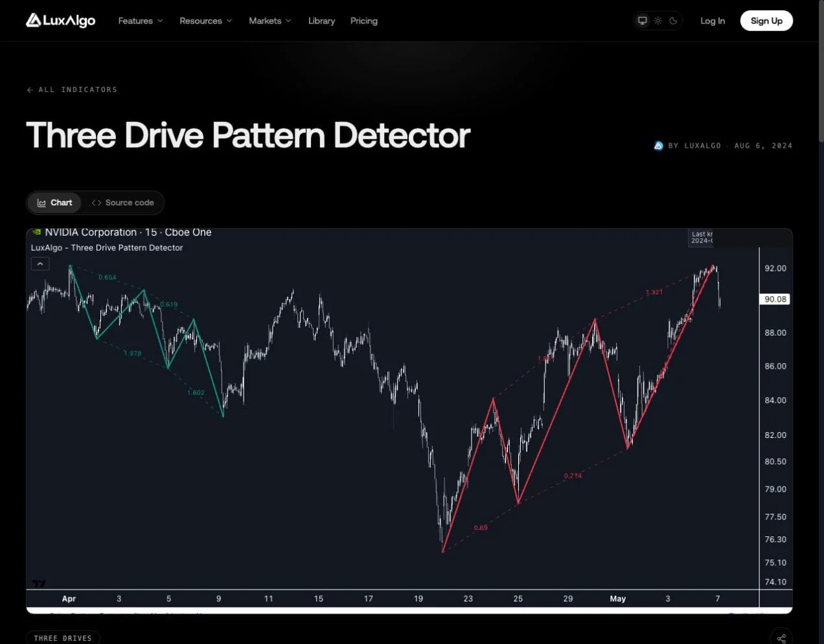This screenshot has width=824, height=644.
Task: Click the 1.602 green ratio label
Action: [196, 393]
